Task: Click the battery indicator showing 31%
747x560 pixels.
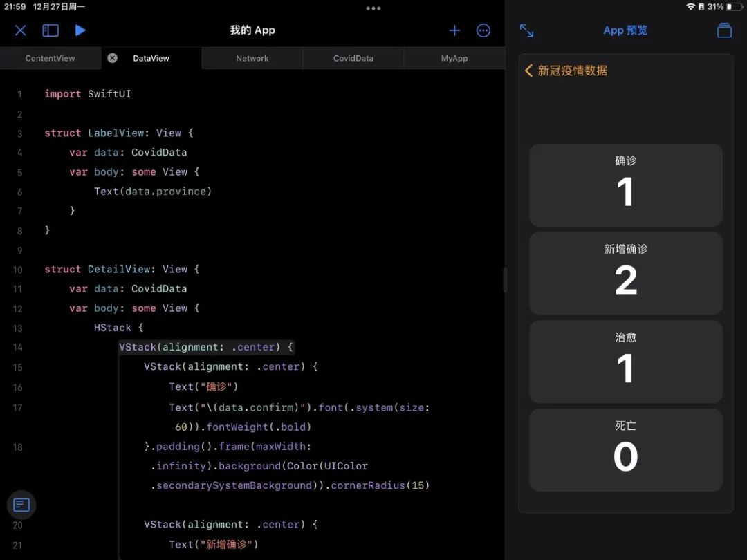Action: [x=726, y=7]
